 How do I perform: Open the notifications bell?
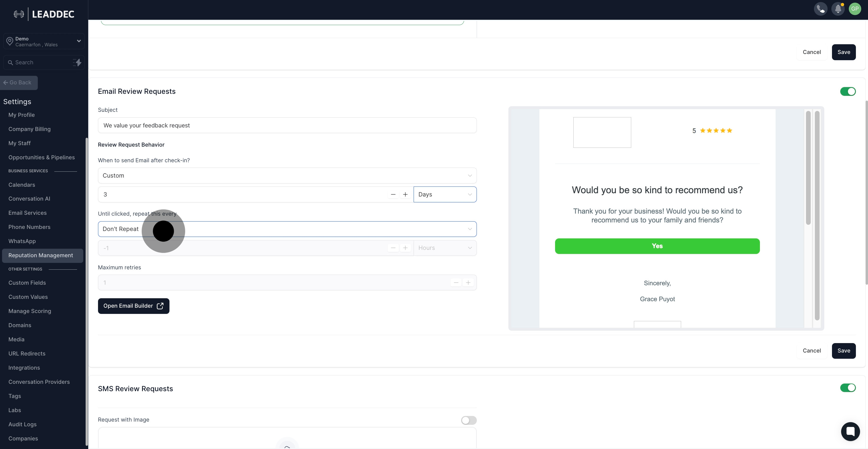pyautogui.click(x=838, y=9)
